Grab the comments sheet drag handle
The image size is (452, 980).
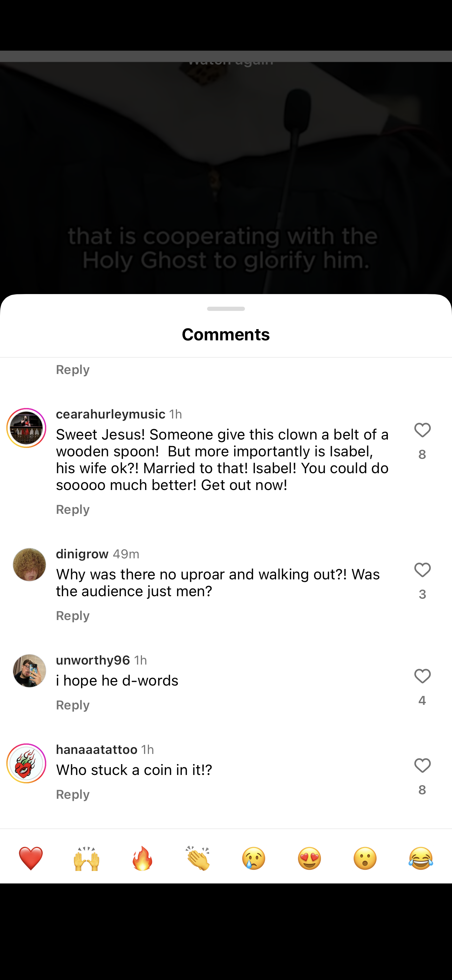pyautogui.click(x=226, y=308)
